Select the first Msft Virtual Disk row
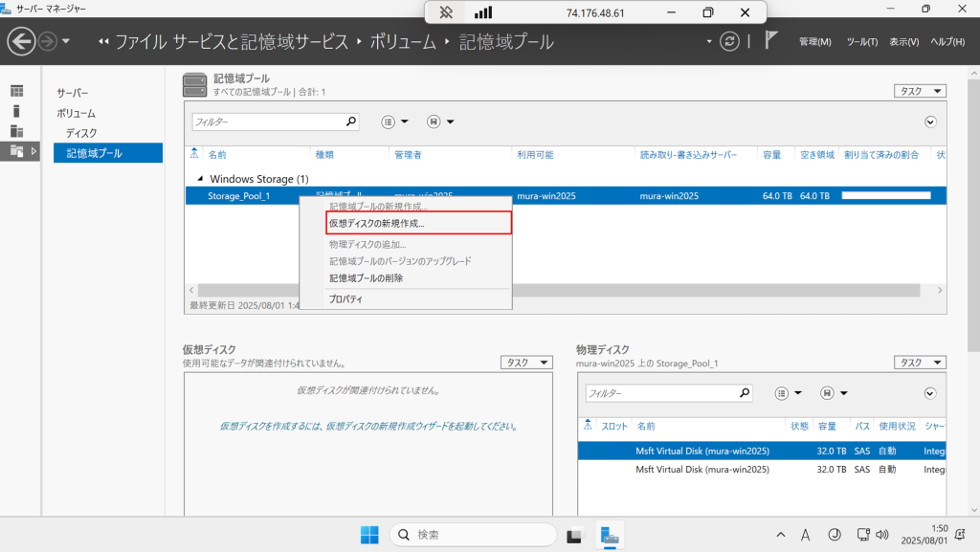The image size is (980, 552). click(x=762, y=451)
